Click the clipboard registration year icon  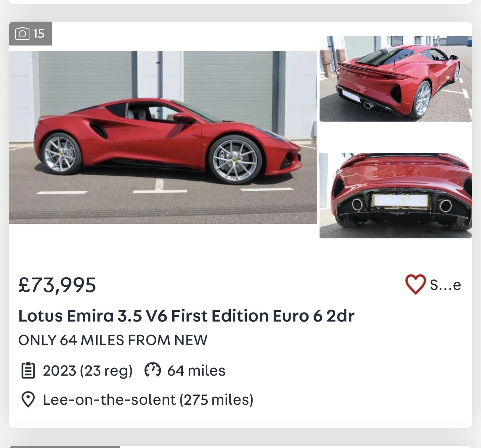[x=28, y=370]
